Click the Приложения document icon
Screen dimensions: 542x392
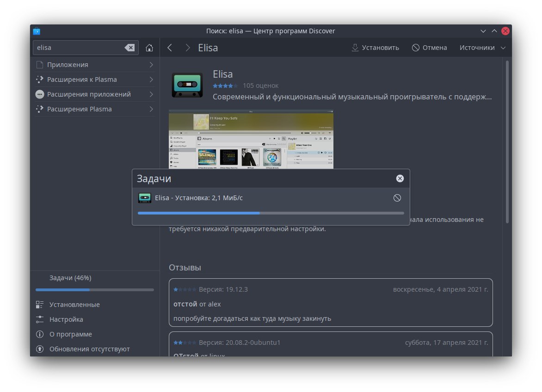(x=40, y=65)
